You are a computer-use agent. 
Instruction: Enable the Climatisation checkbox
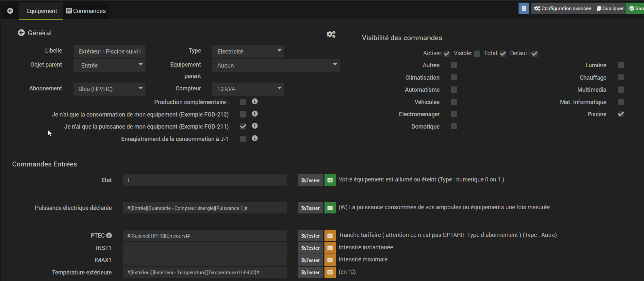454,77
